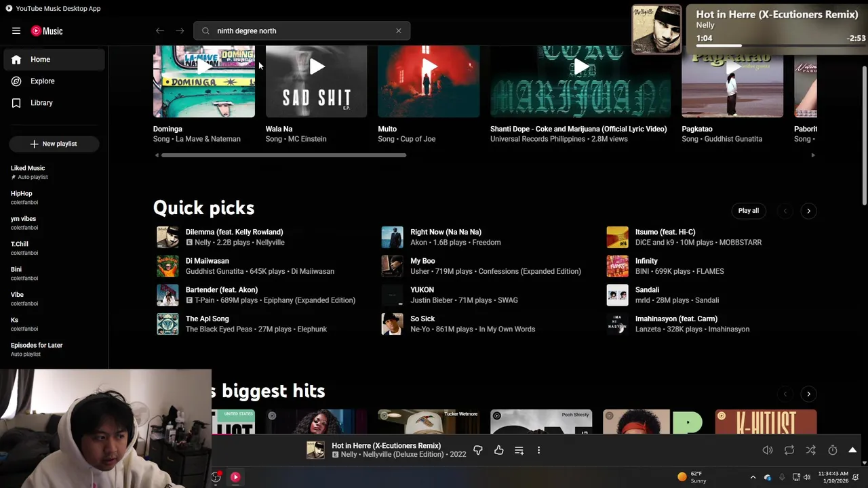Viewport: 868px width, 488px height.
Task: Play The Apl Song
Action: [208, 319]
